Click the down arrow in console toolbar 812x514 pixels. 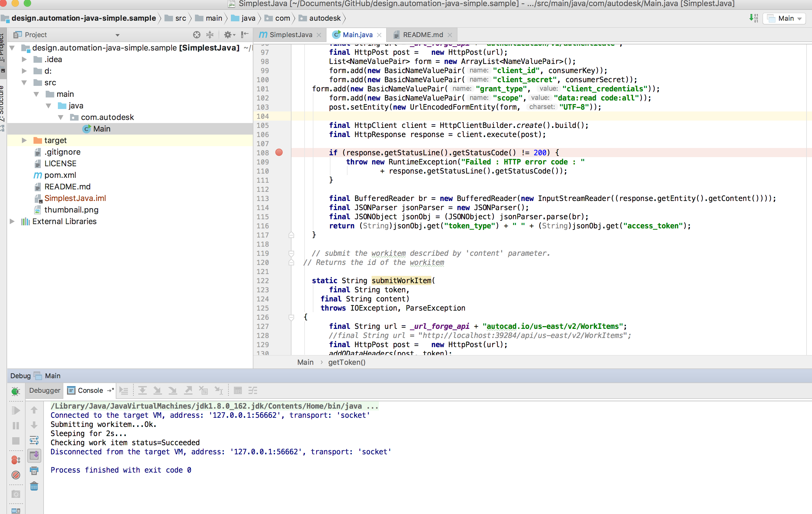34,425
